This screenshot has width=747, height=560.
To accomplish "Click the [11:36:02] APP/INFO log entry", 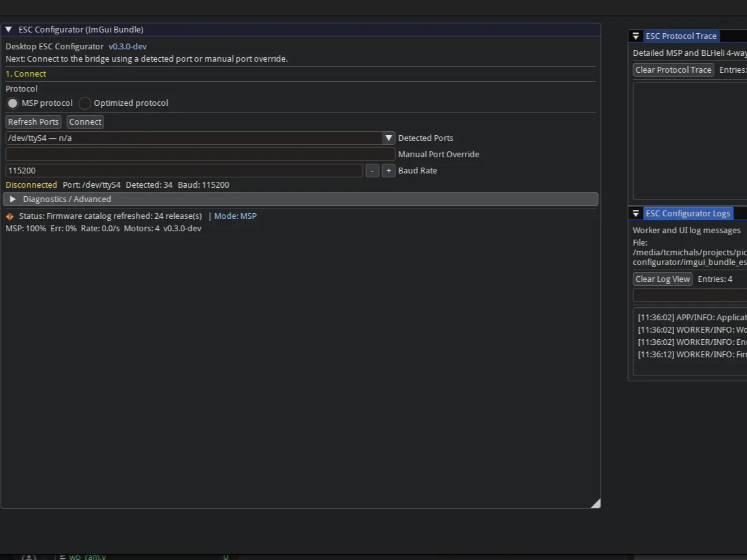I will pyautogui.click(x=692, y=318).
